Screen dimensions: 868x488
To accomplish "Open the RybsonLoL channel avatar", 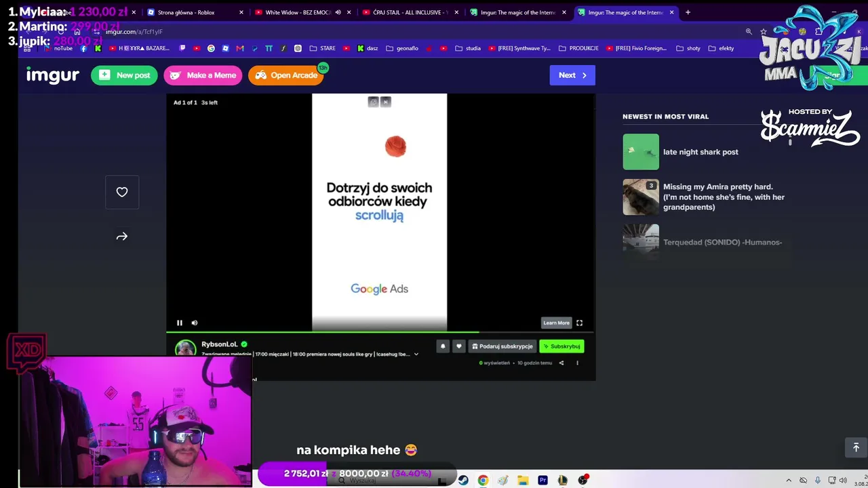I will [185, 349].
